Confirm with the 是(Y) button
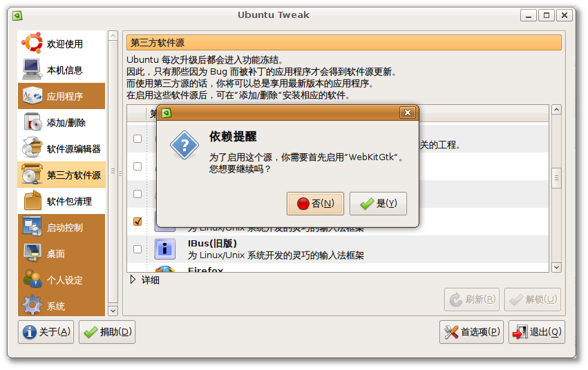The image size is (588, 370). pos(378,204)
